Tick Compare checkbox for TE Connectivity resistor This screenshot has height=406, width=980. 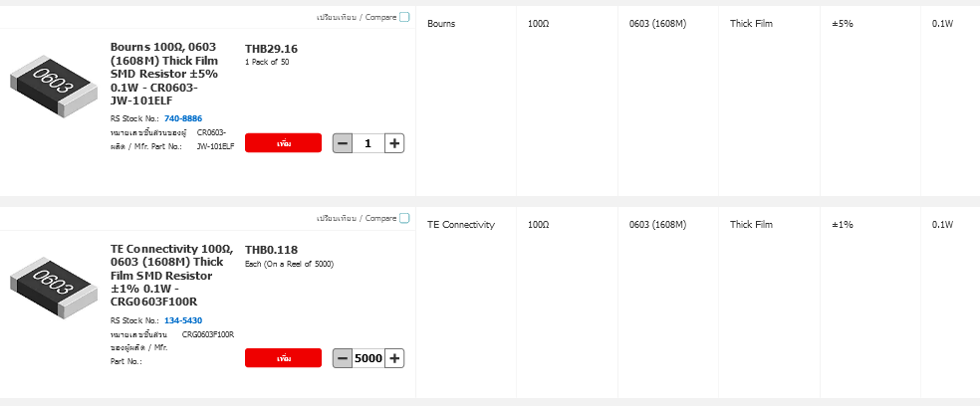click(404, 218)
